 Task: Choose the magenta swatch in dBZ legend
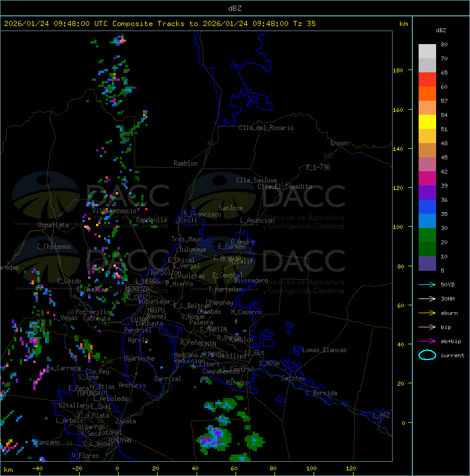tap(427, 179)
